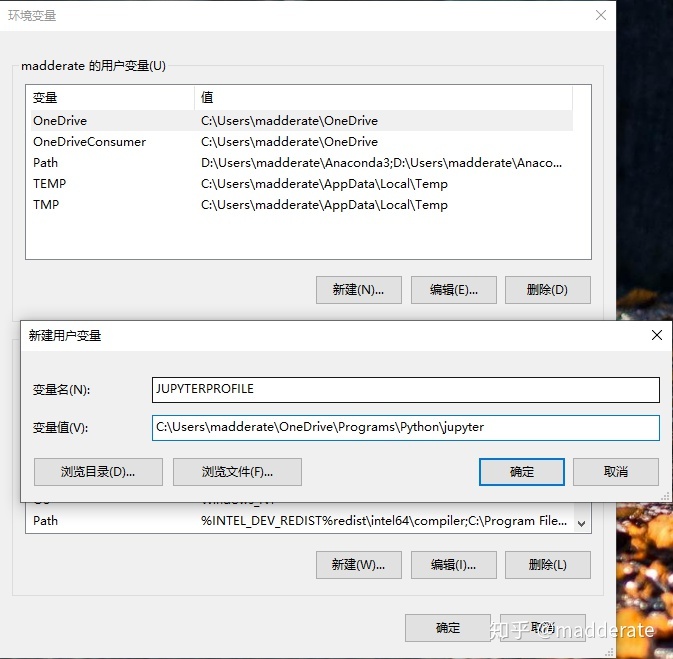Click 删除(L) for system variables

click(548, 565)
